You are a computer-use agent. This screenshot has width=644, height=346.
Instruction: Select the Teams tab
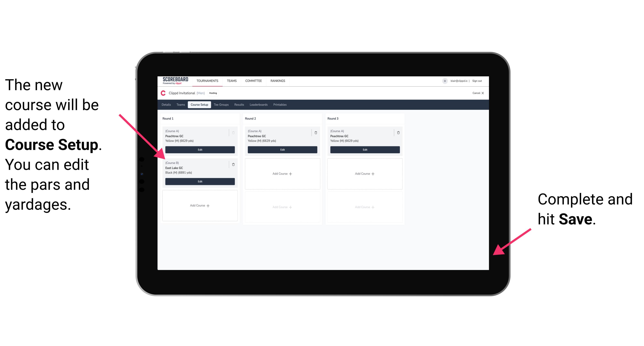pos(180,105)
